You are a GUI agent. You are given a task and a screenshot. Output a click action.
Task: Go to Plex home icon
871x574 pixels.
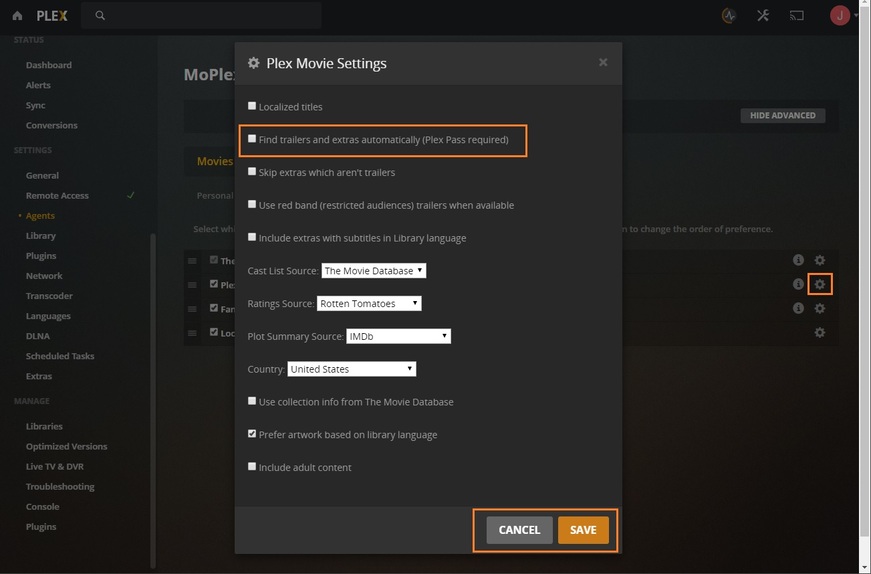tap(17, 16)
